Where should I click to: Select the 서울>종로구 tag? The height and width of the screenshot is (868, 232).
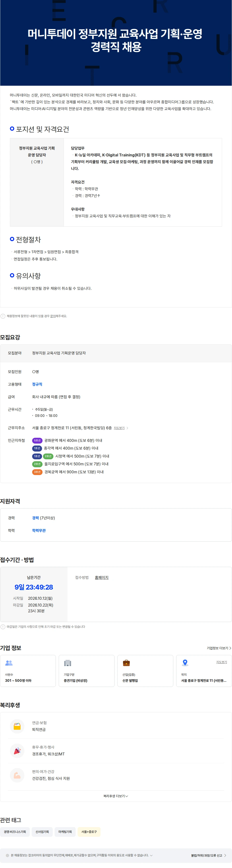pyautogui.click(x=89, y=832)
